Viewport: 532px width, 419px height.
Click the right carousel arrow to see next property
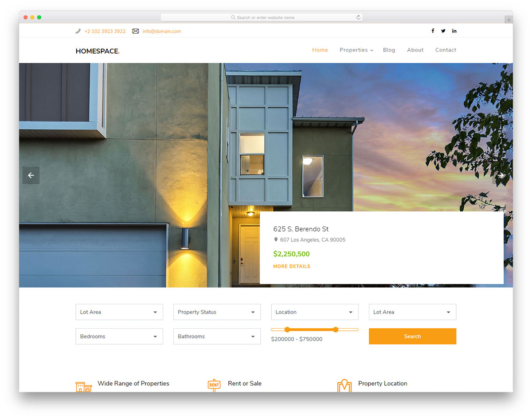(501, 175)
